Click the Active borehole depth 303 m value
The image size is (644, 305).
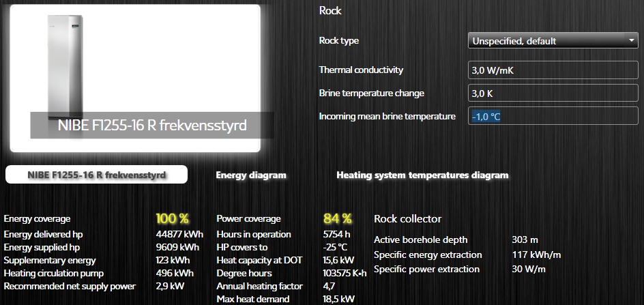click(525, 239)
